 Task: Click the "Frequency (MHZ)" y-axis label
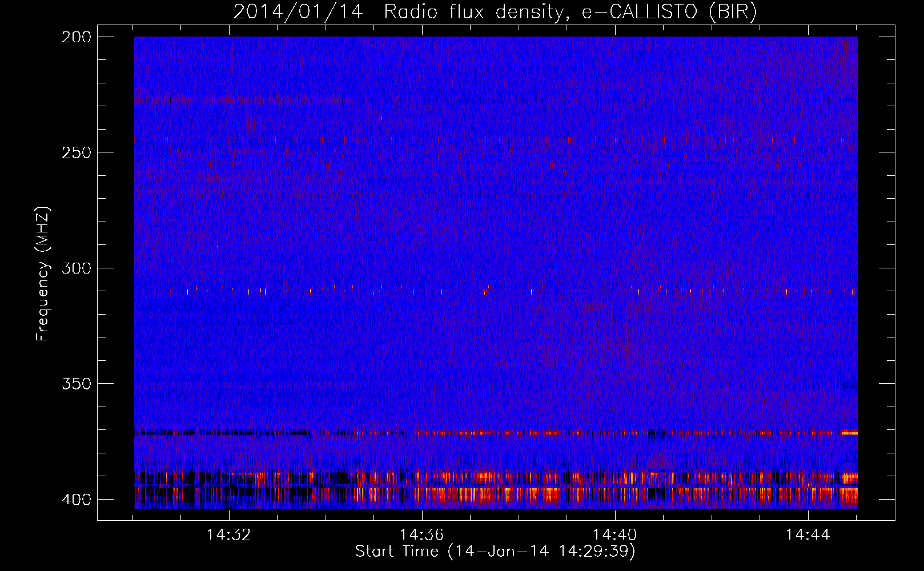coord(43,274)
